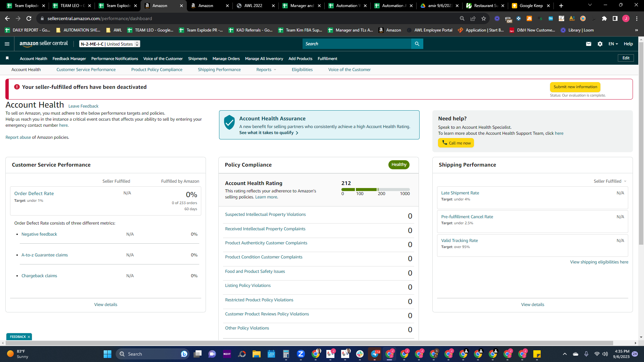Show hidden system tray icons
This screenshot has width=644, height=362.
point(565,354)
